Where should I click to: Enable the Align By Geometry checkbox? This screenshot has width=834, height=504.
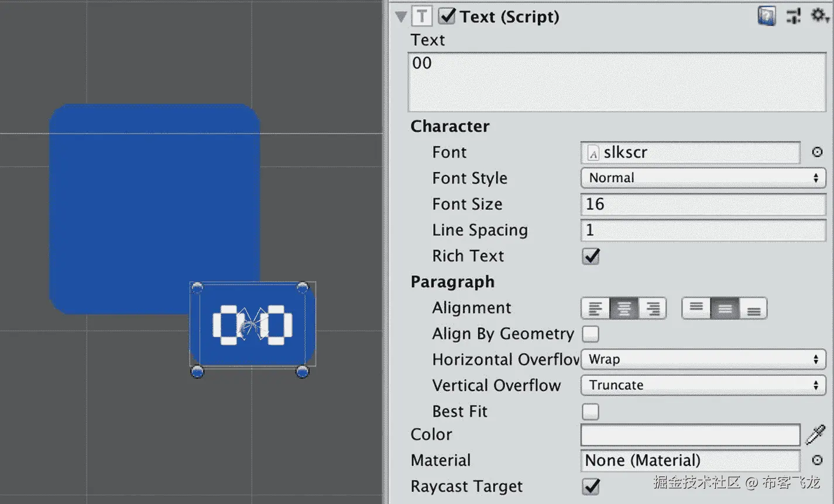591,334
